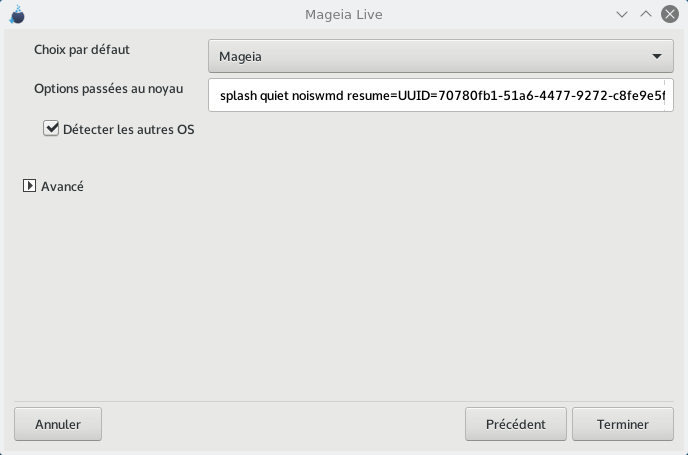Screen dimensions: 688x455
Task: Go back with the Précédent button
Action: pyautogui.click(x=516, y=424)
